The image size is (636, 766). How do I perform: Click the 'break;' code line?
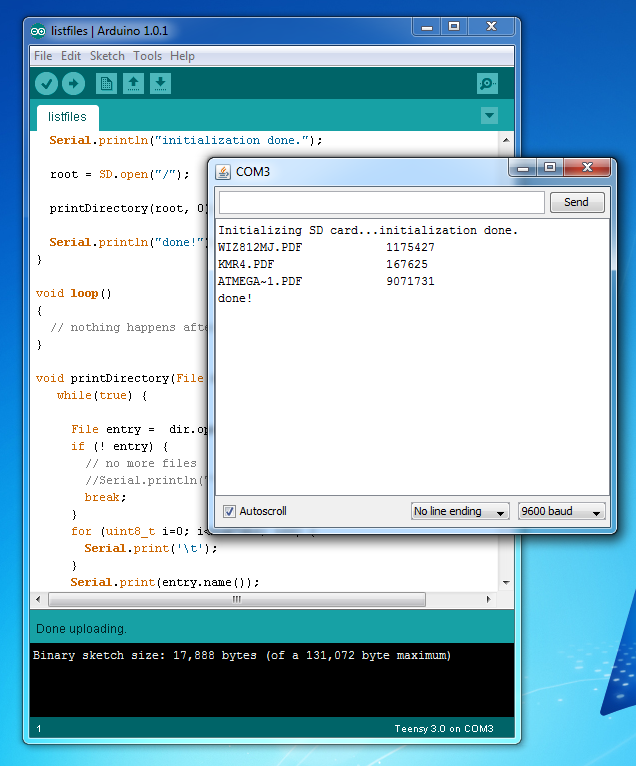tap(106, 498)
